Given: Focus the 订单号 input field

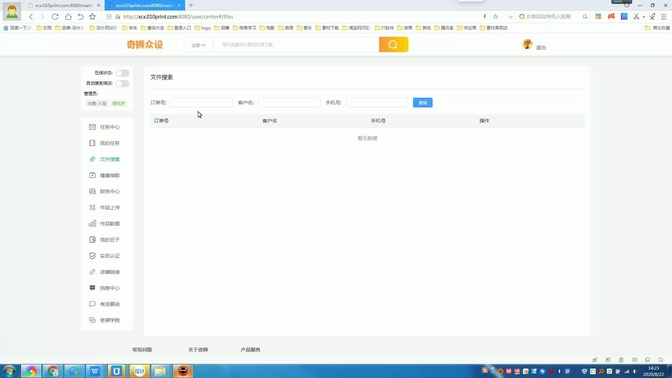Looking at the screenshot, I should point(201,102).
